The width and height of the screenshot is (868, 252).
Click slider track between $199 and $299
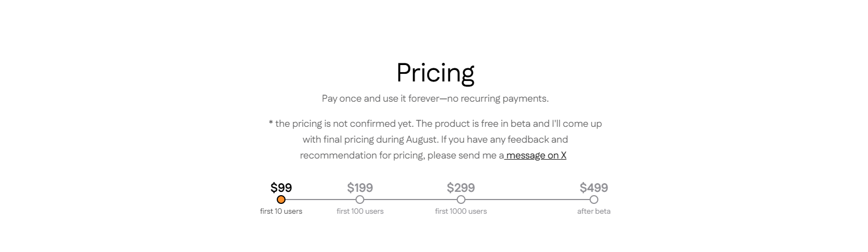click(410, 200)
